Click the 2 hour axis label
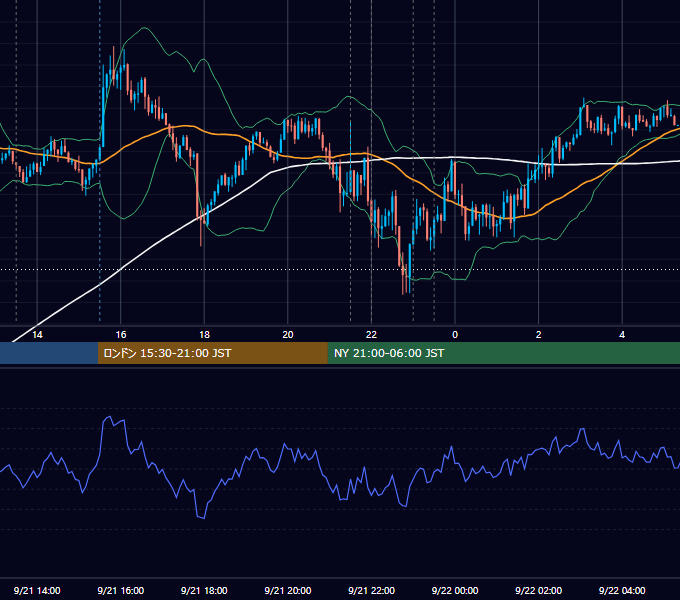This screenshot has width=680, height=600. [539, 335]
